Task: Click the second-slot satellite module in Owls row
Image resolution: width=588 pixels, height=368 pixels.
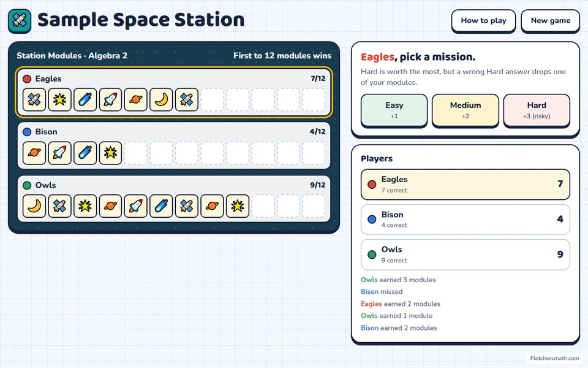Action: 59,206
